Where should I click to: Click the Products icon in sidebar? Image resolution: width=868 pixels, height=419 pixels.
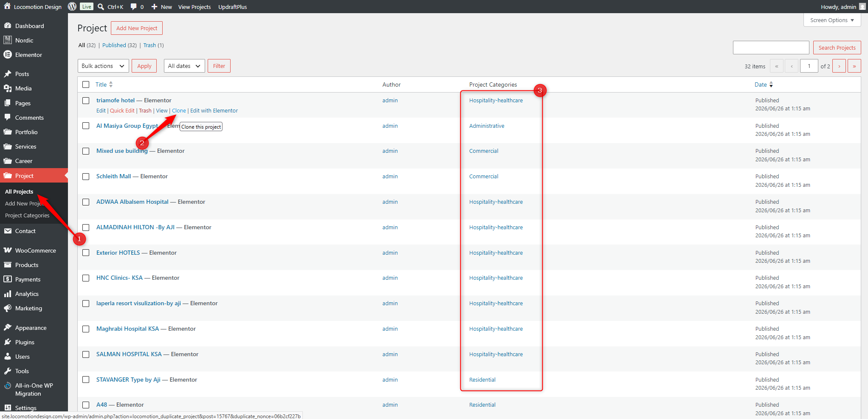click(8, 264)
